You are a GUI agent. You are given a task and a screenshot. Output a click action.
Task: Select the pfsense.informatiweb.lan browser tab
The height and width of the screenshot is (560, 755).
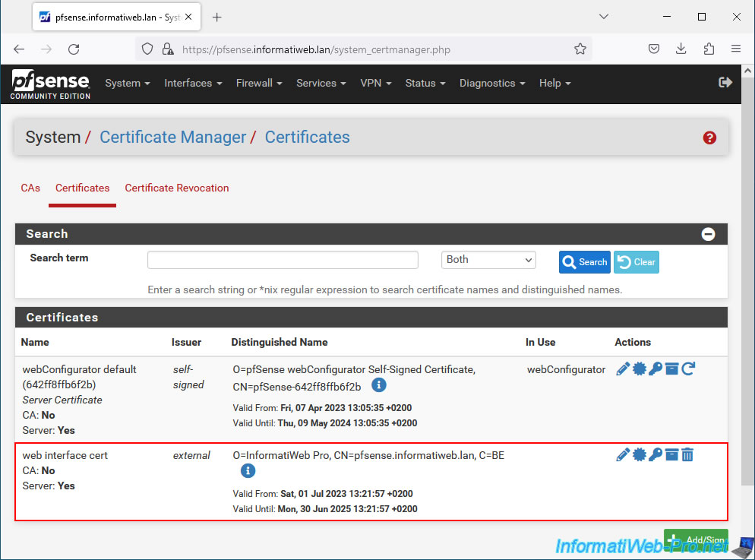coord(116,17)
